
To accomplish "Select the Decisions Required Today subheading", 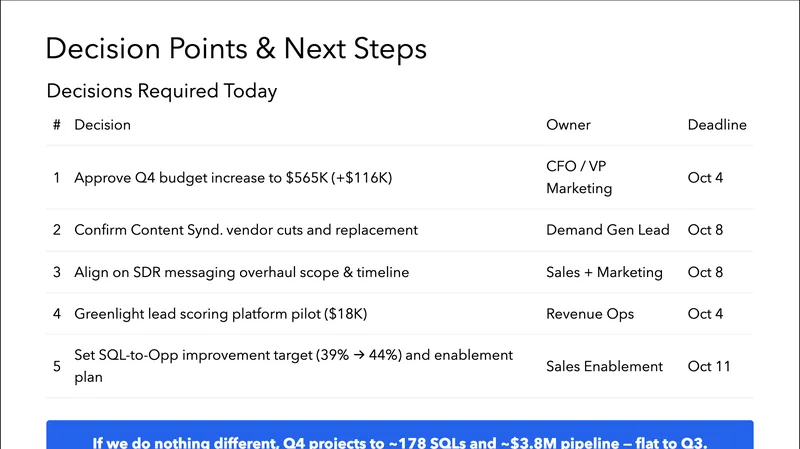I will coord(162,92).
